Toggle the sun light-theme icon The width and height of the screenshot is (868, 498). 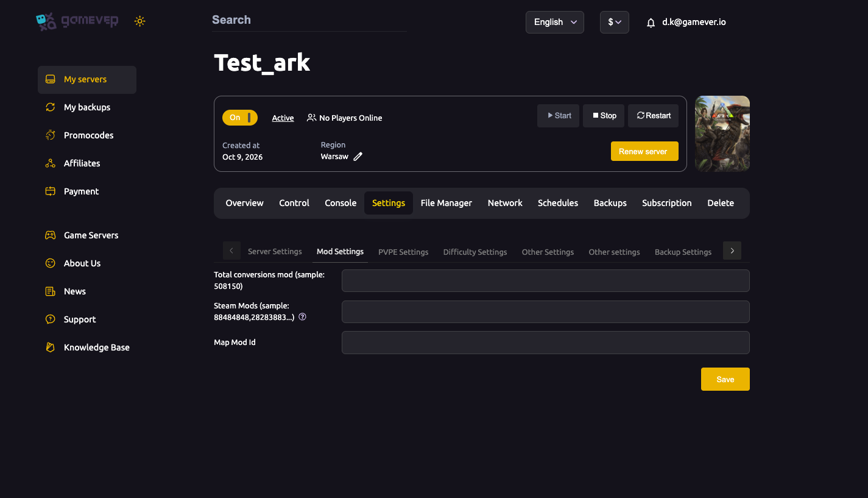(x=140, y=21)
